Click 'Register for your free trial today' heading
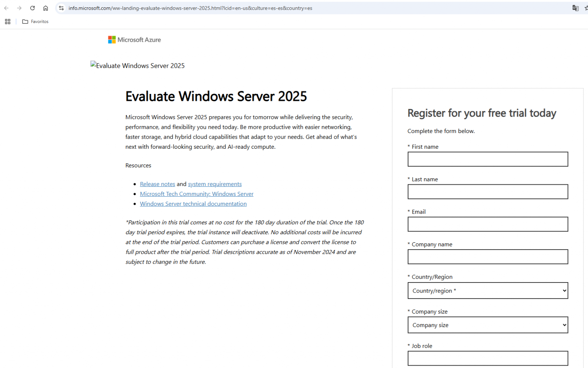 [x=482, y=113]
